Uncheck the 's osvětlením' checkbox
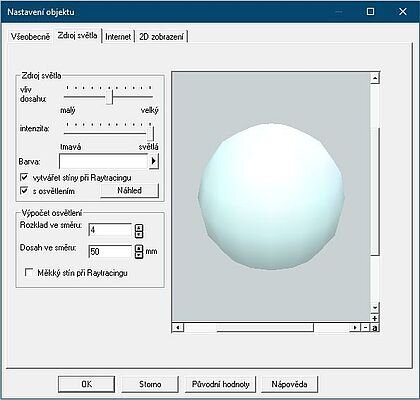Image resolution: width=420 pixels, height=400 pixels. [x=24, y=191]
